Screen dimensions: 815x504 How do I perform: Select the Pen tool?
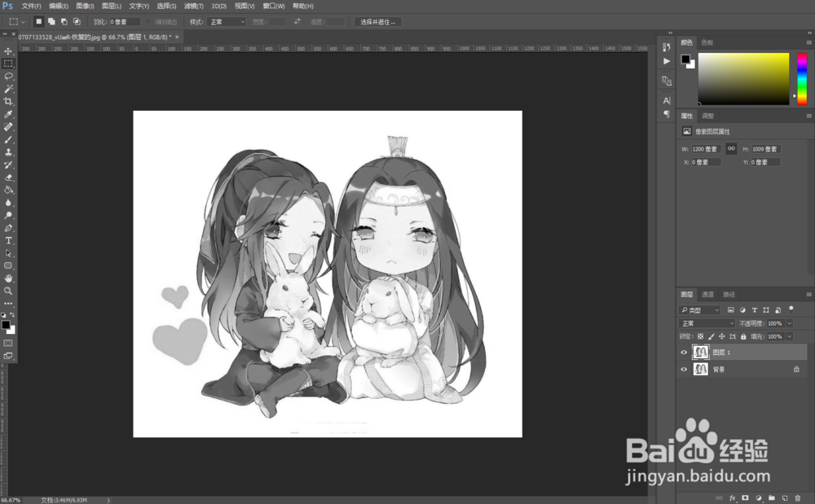pos(8,228)
